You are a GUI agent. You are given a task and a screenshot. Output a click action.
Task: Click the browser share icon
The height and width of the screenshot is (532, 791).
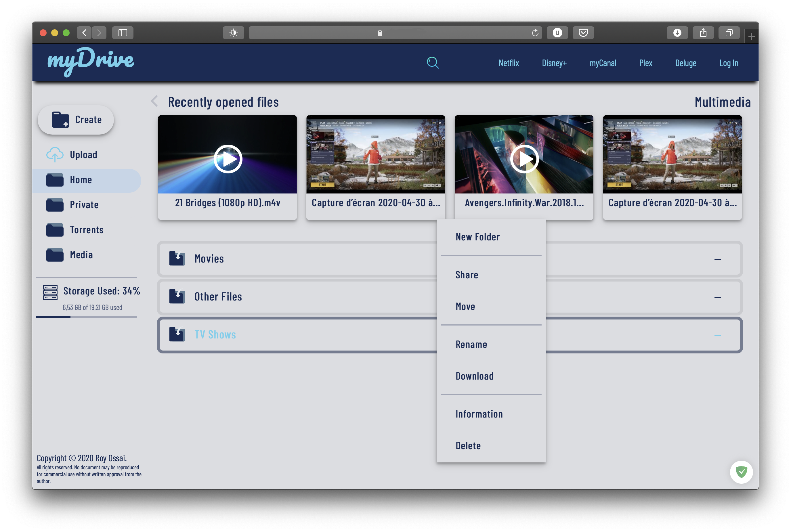(x=703, y=32)
